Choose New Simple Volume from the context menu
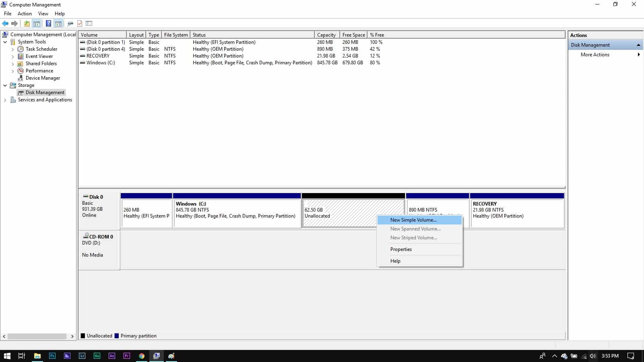Image resolution: width=644 pixels, height=362 pixels. (413, 220)
